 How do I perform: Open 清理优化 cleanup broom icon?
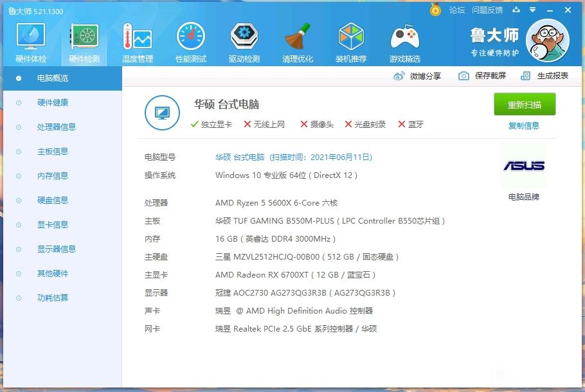pos(298,36)
